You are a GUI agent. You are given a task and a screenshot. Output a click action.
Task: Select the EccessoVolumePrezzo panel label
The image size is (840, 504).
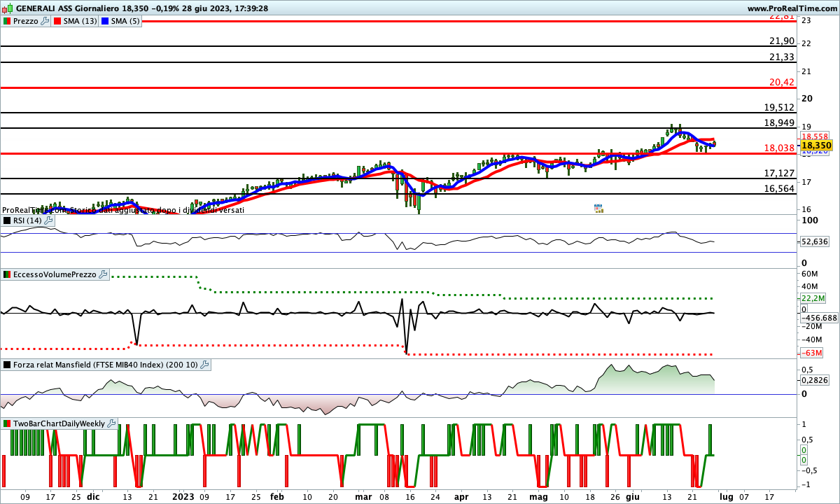(55, 274)
